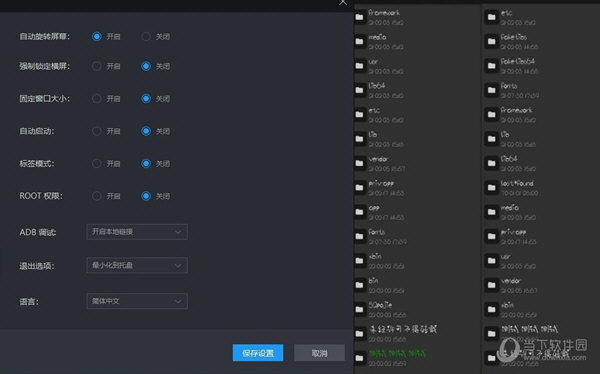Open vendor folder icon in left file pane
600x374 pixels.
point(359,163)
